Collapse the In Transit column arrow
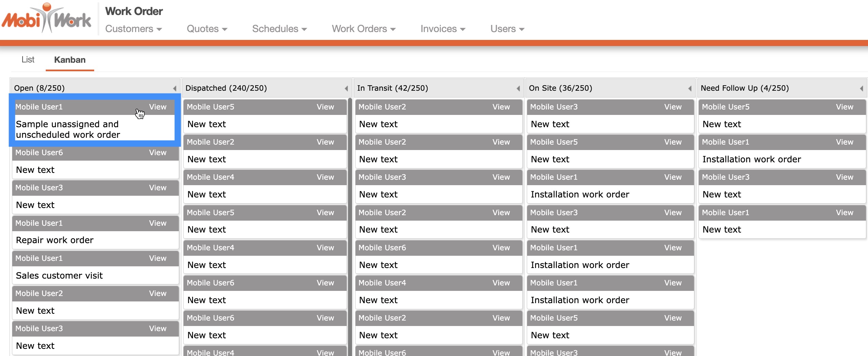This screenshot has height=356, width=868. click(518, 88)
